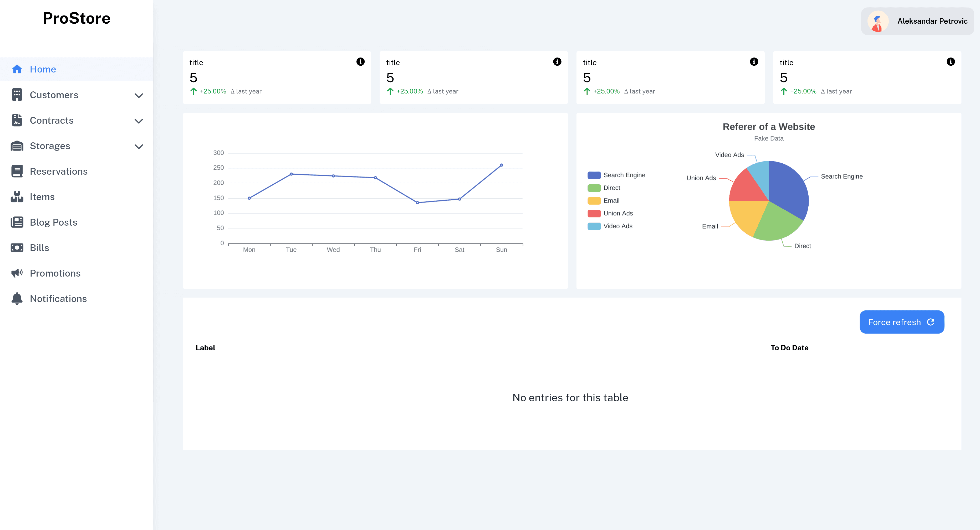Image resolution: width=980 pixels, height=530 pixels.
Task: Click green up arrow on first card
Action: tap(193, 91)
